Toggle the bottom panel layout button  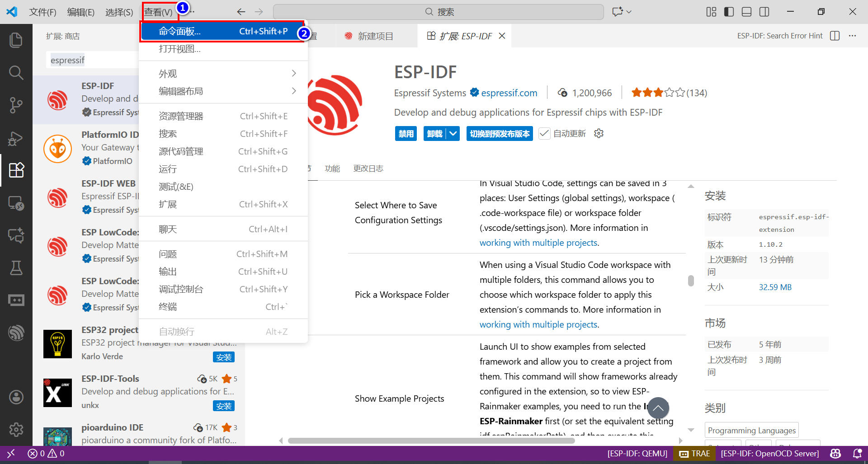coord(746,12)
